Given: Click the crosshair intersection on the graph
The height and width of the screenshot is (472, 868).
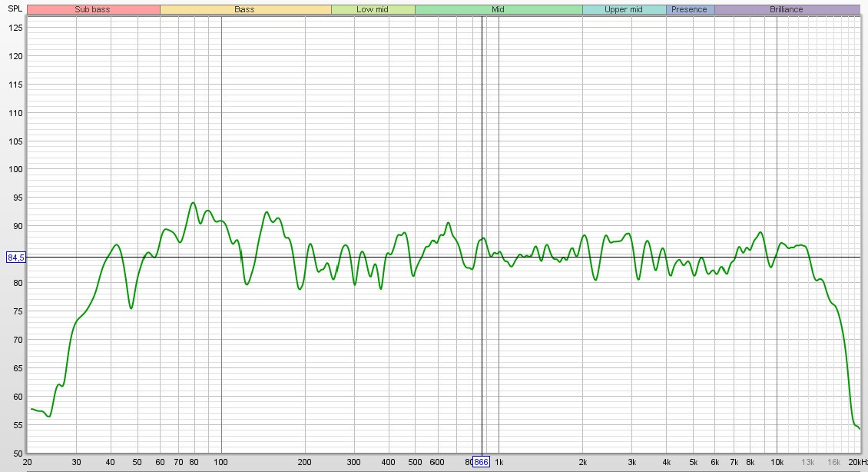Looking at the screenshot, I should (482, 257).
